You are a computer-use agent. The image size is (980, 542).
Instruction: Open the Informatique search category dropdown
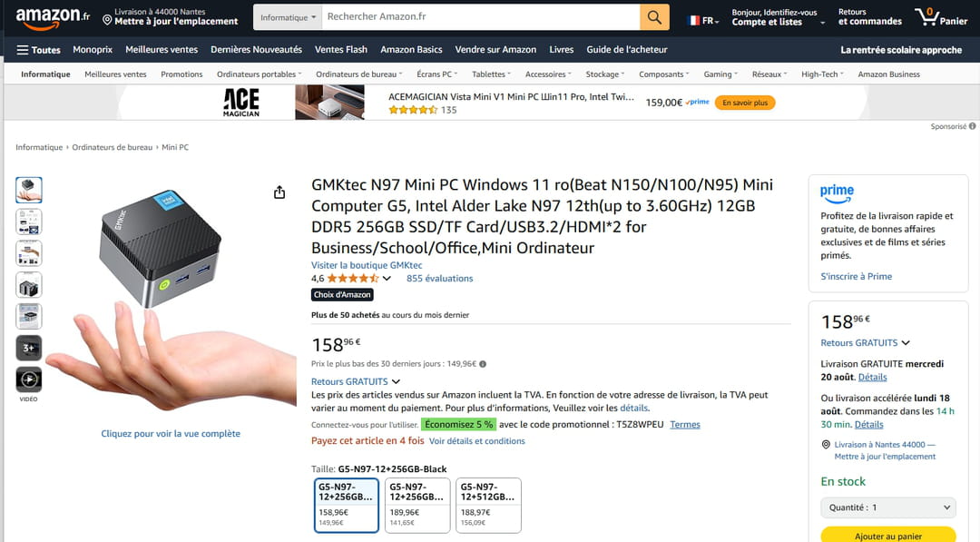(288, 17)
